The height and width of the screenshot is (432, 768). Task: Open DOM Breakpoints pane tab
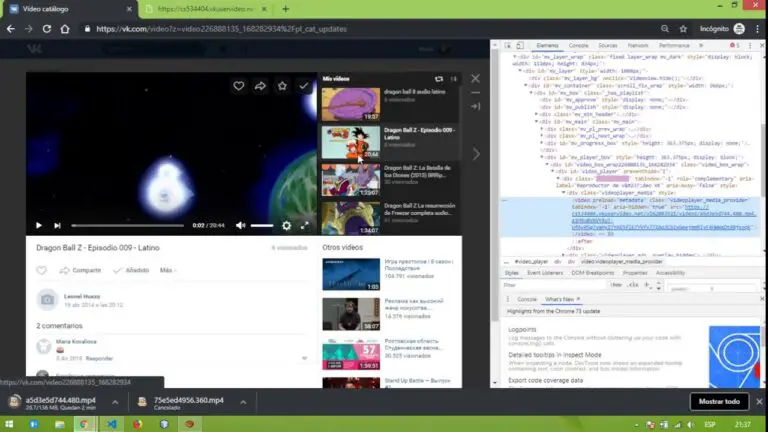(592, 273)
